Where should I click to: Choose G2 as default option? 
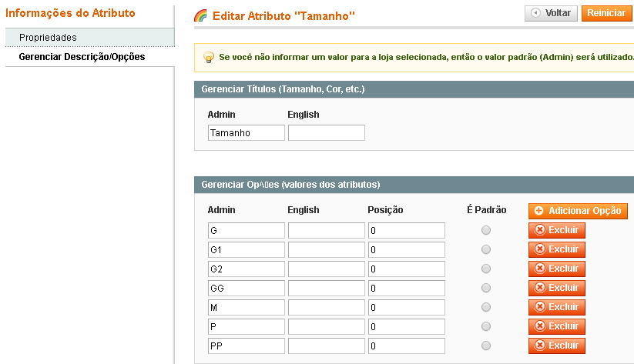tap(486, 269)
